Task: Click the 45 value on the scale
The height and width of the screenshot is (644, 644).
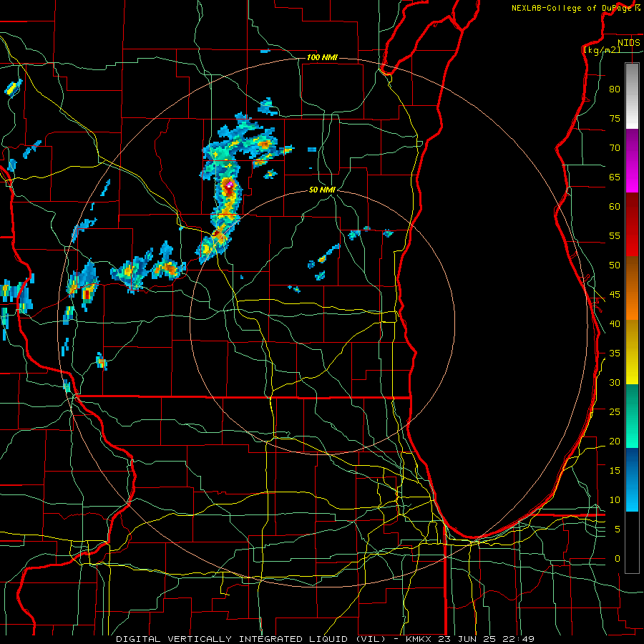Action: pos(615,295)
